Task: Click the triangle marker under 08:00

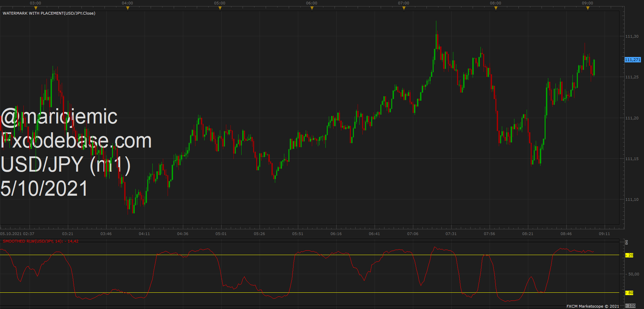Action: pos(496,8)
